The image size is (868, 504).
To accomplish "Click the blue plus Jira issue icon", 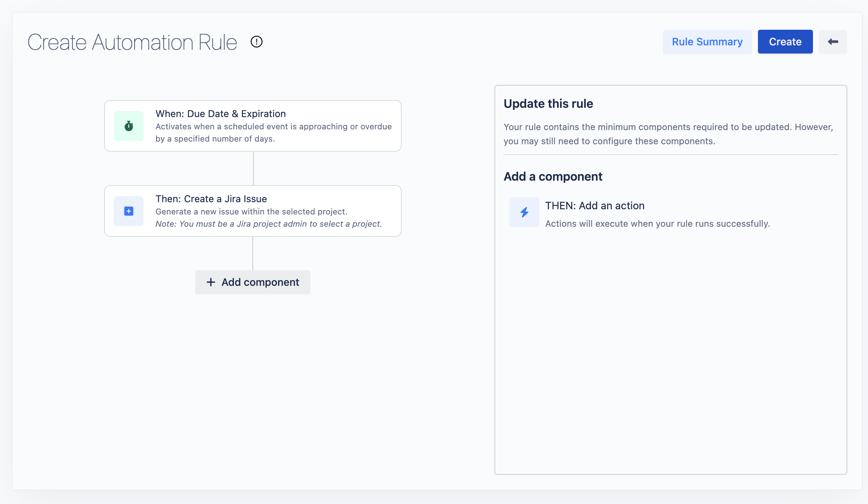I will [x=129, y=211].
